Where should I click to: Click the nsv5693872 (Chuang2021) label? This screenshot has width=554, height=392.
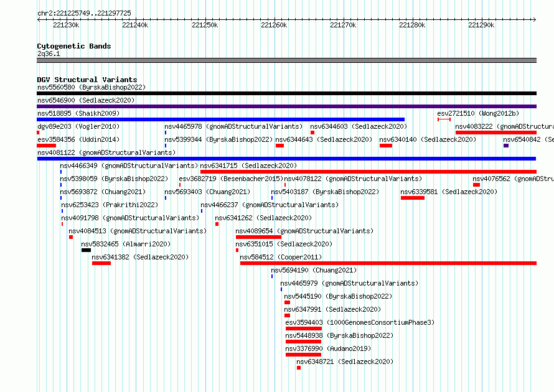pos(103,192)
